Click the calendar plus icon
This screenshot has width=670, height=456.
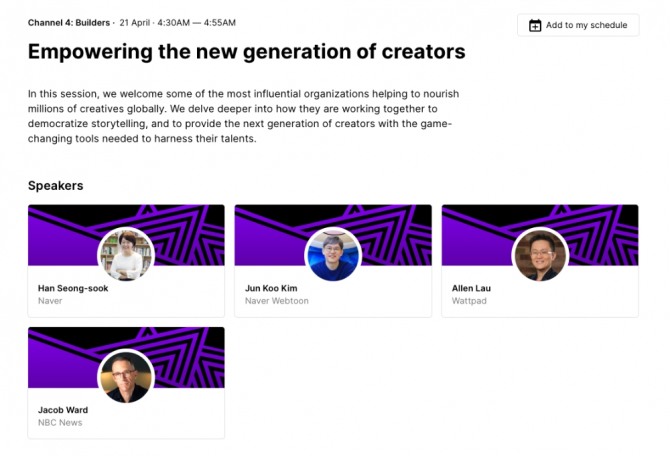(535, 25)
